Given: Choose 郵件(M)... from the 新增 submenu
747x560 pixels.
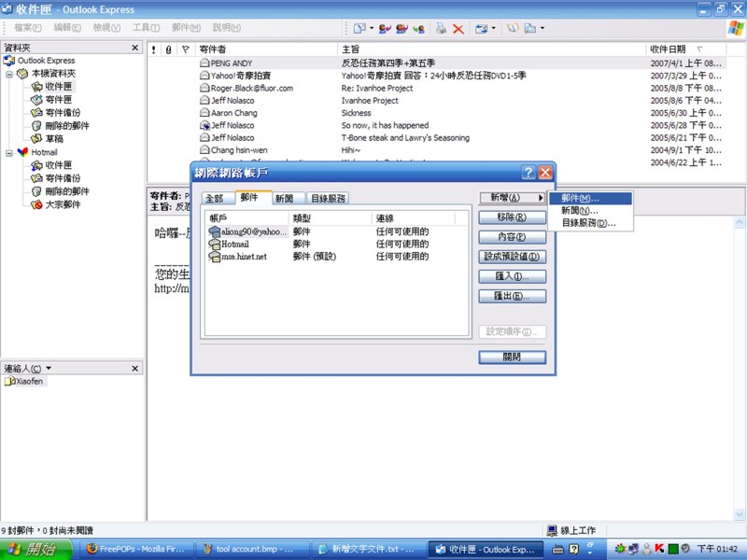Looking at the screenshot, I should tap(590, 199).
